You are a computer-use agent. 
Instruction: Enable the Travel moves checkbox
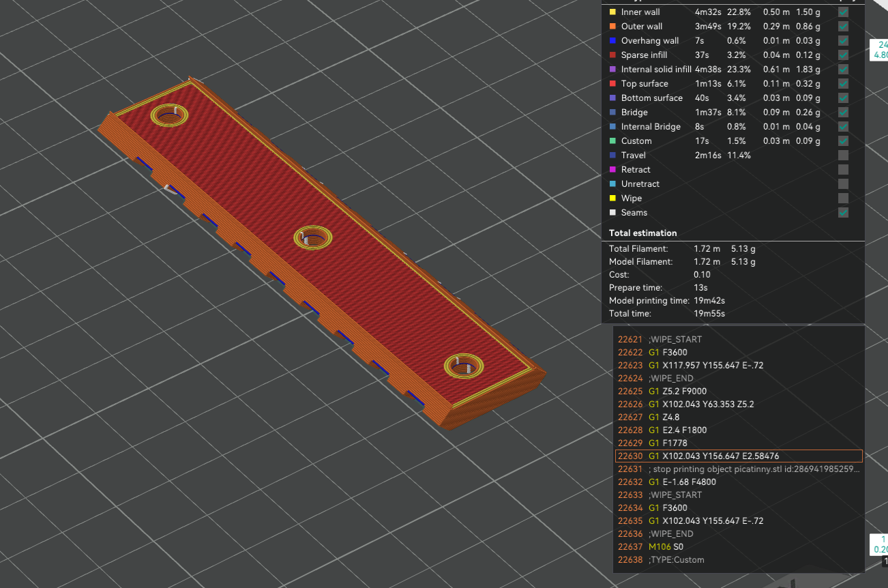coord(844,156)
